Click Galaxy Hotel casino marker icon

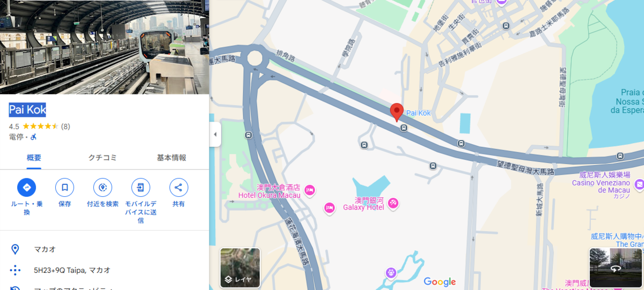point(393,203)
